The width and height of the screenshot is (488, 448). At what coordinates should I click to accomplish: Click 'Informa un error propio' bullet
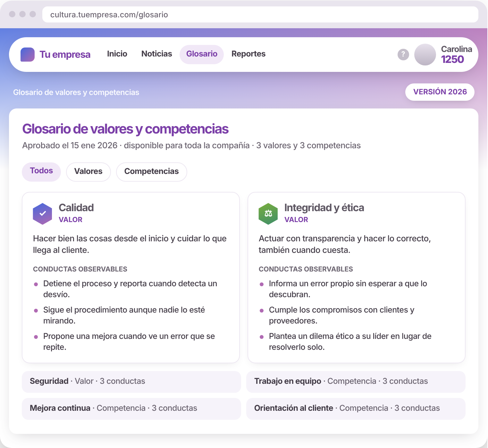click(x=348, y=289)
